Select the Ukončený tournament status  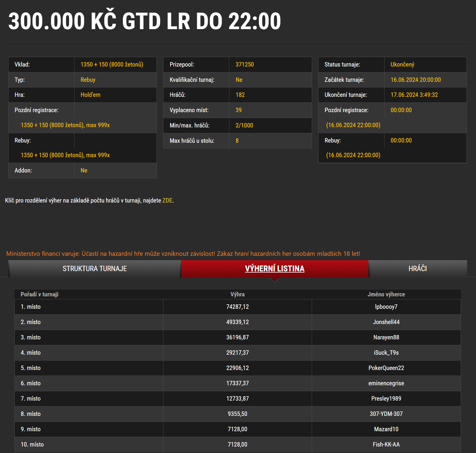point(402,64)
